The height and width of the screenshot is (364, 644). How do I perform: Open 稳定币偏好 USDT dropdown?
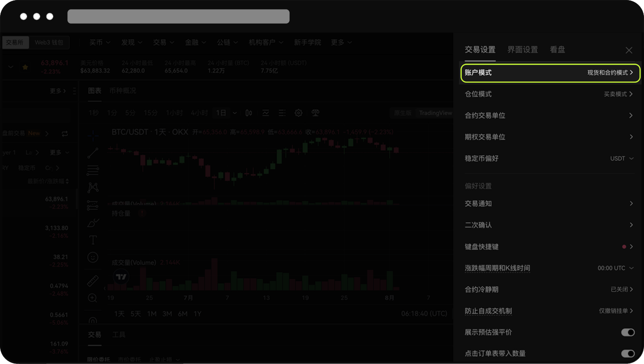pyautogui.click(x=622, y=158)
